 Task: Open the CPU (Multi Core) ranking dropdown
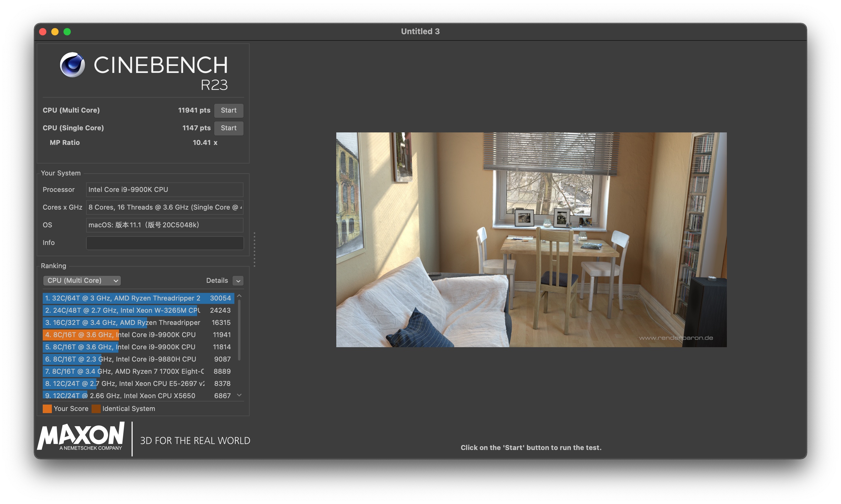(x=82, y=281)
